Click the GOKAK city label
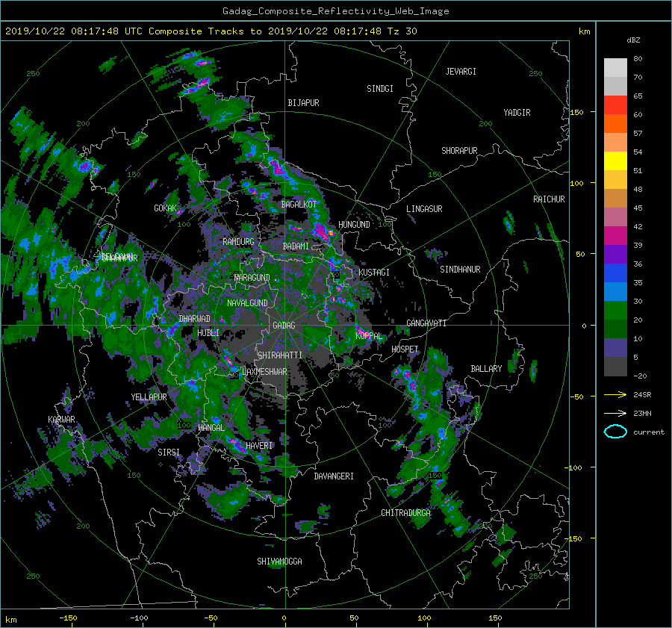This screenshot has width=672, height=628. (x=166, y=208)
